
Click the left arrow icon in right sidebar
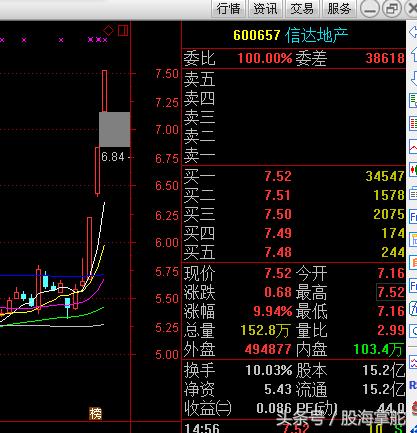[413, 32]
